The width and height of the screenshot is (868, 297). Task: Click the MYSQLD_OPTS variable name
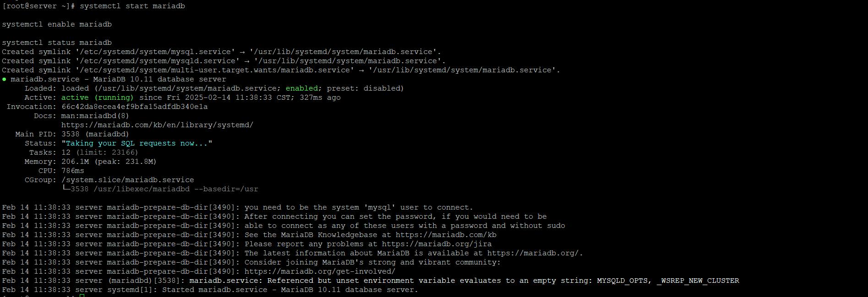(x=622, y=281)
